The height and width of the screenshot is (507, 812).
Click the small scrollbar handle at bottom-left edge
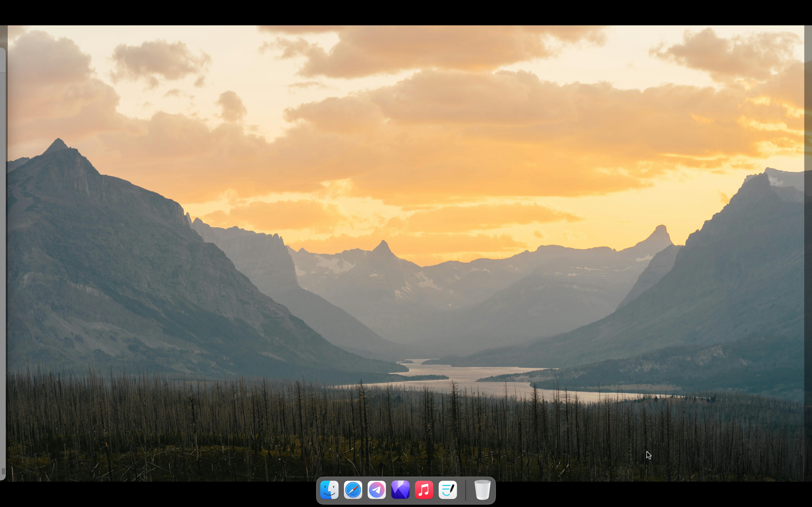pos(3,471)
